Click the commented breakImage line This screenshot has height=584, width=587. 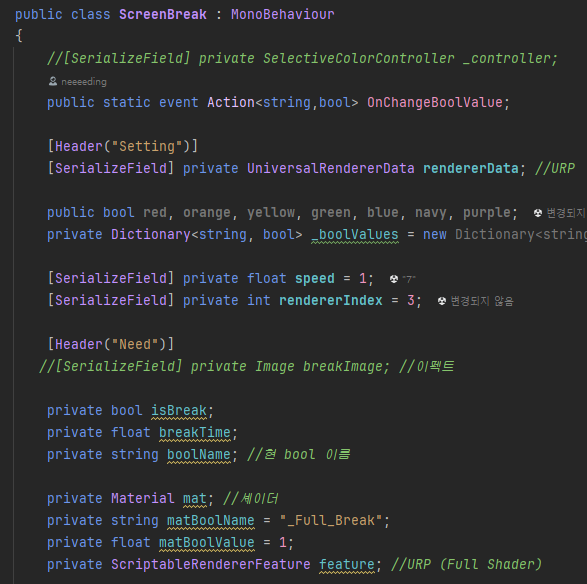tap(246, 366)
